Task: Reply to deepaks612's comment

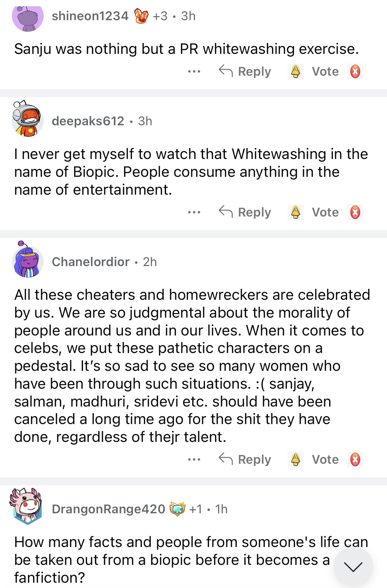Action: coord(245,212)
